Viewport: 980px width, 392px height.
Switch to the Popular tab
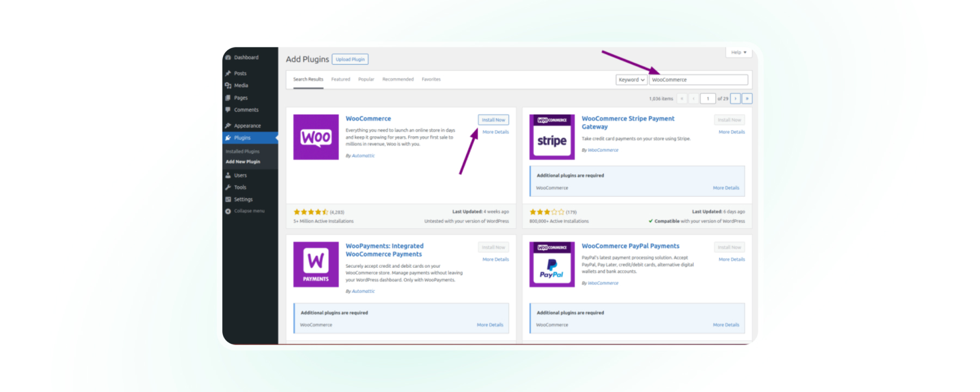point(366,79)
